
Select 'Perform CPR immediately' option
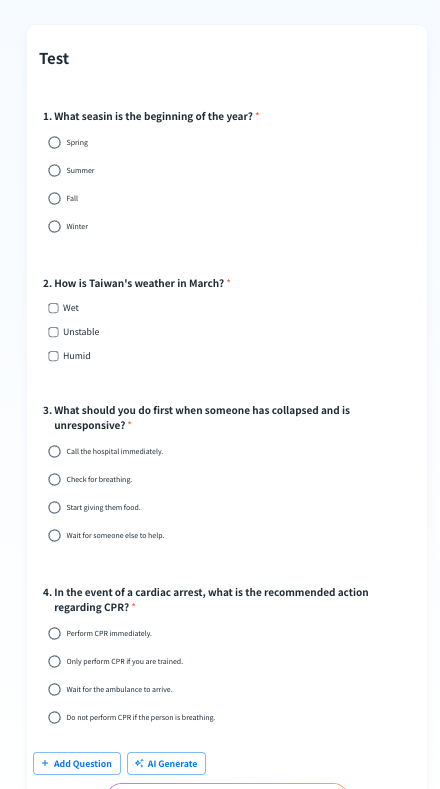tap(54, 634)
